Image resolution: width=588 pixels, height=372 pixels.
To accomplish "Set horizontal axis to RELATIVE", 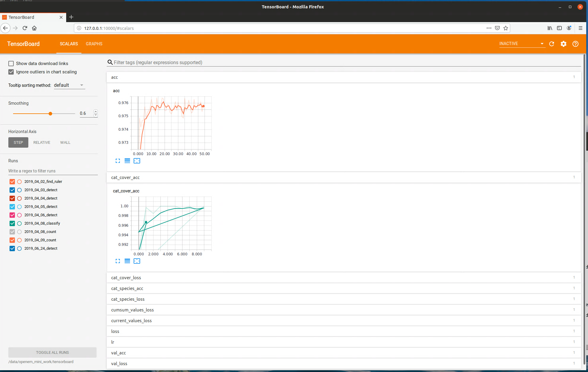I will [x=42, y=143].
